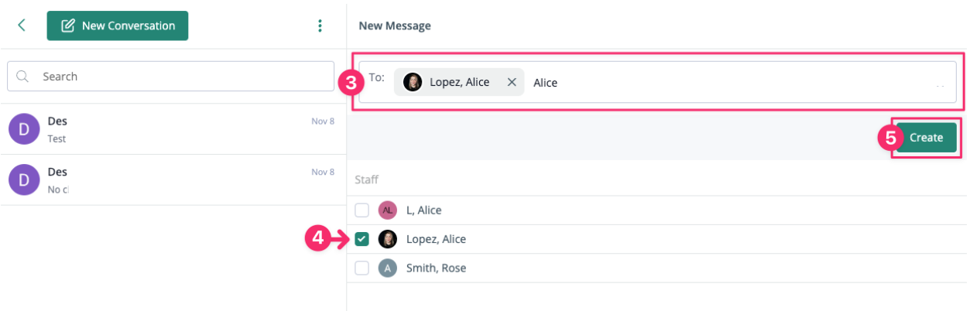Remove Lopez, Alice from recipients
980x311 pixels.
pos(511,82)
